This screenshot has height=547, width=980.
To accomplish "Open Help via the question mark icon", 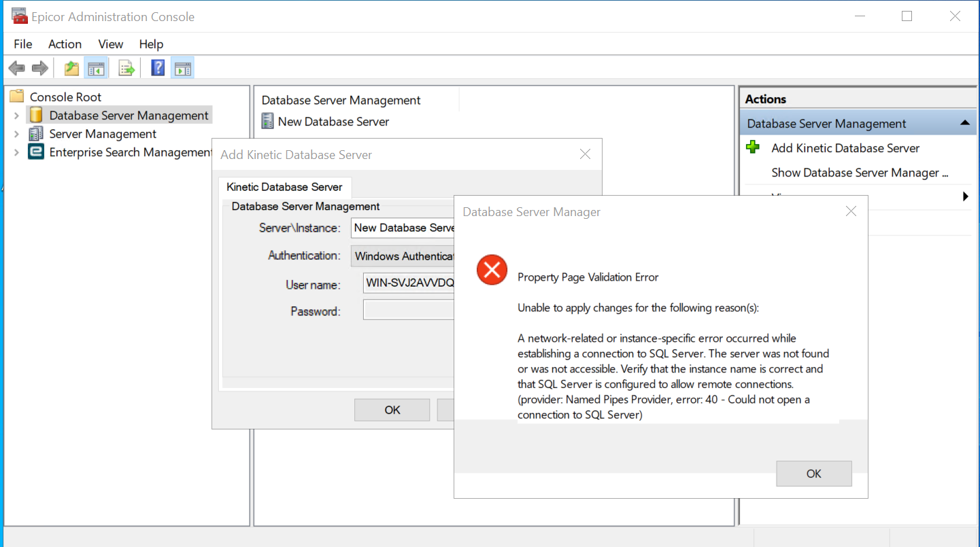I will click(158, 68).
